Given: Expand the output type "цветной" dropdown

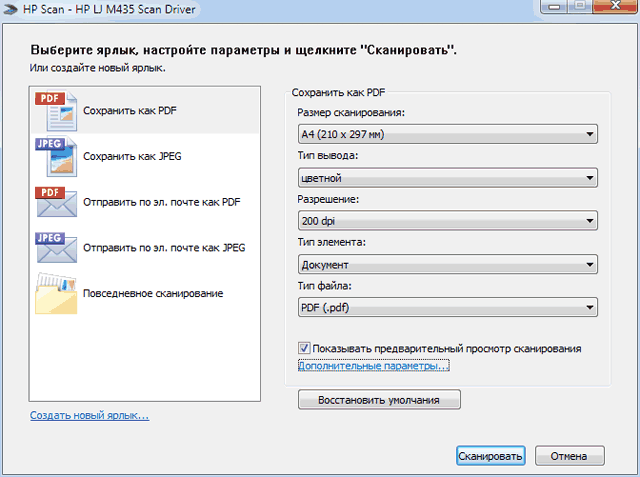Looking at the screenshot, I should coord(447,178).
